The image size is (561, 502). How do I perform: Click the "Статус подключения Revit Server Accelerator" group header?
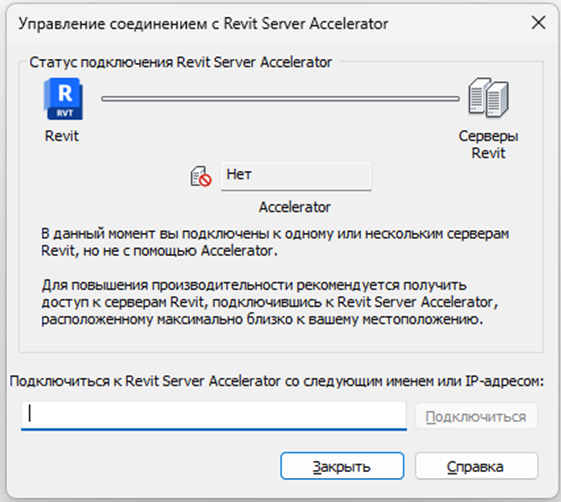(x=181, y=62)
